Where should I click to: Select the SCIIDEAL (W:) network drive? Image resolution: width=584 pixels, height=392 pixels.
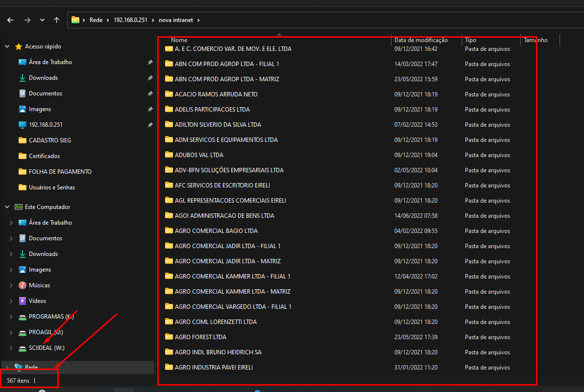[x=46, y=348]
